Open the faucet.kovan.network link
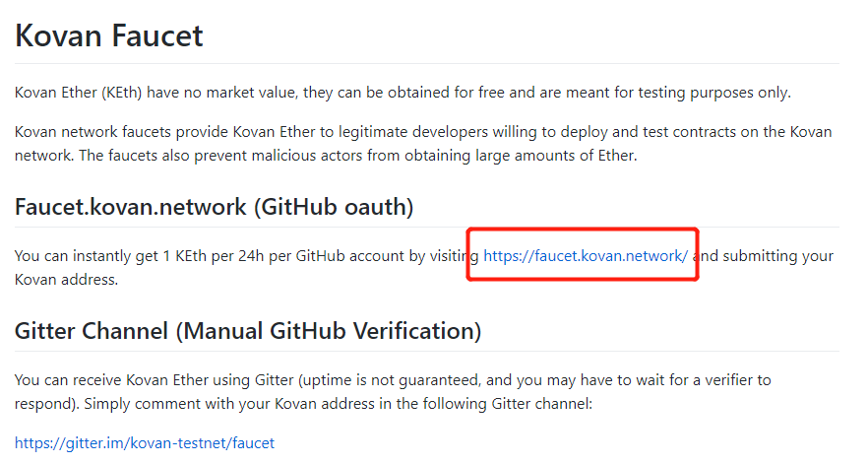868x464 pixels. [586, 256]
